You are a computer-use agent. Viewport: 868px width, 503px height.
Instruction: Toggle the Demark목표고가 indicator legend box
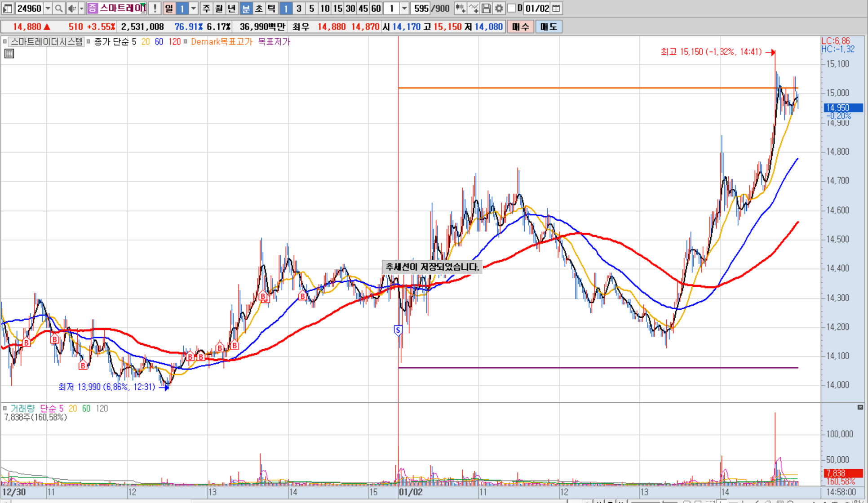click(186, 41)
